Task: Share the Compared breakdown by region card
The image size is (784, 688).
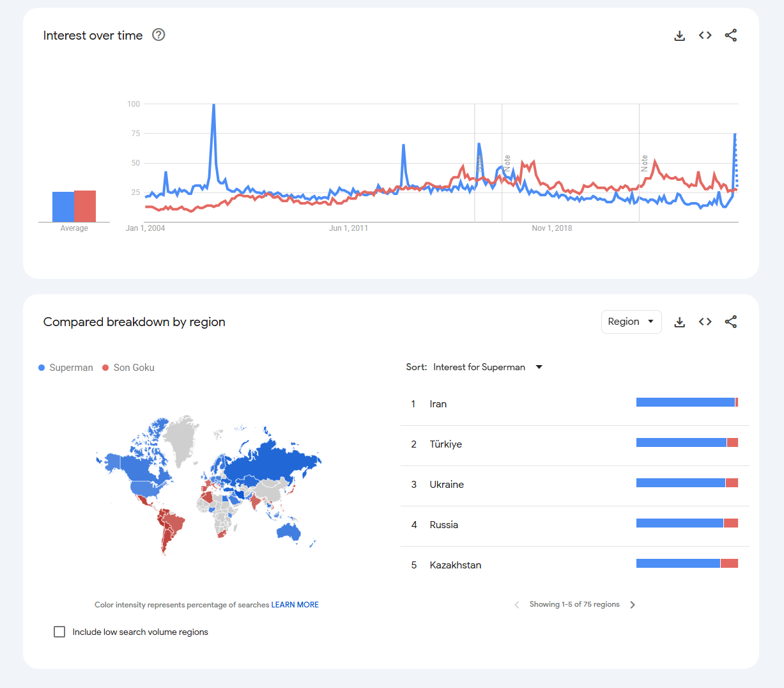Action: tap(730, 322)
